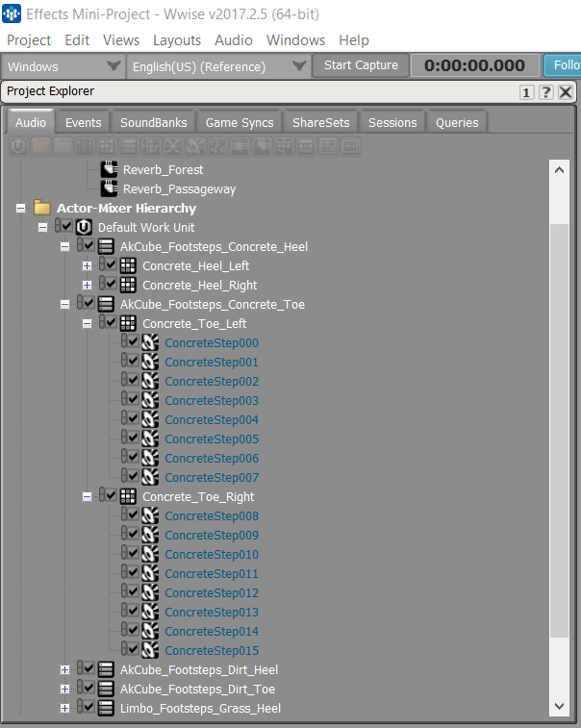Click the scrollbar down arrow

coord(559,706)
